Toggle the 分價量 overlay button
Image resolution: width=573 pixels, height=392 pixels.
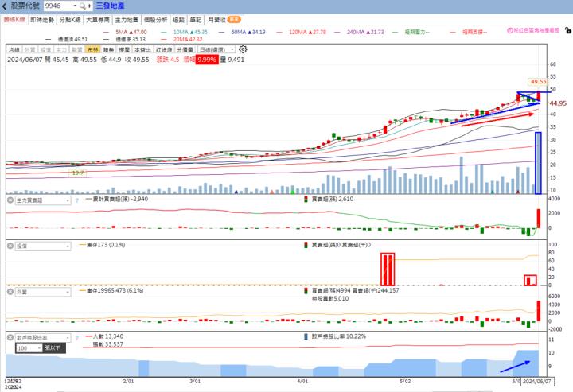[185, 49]
